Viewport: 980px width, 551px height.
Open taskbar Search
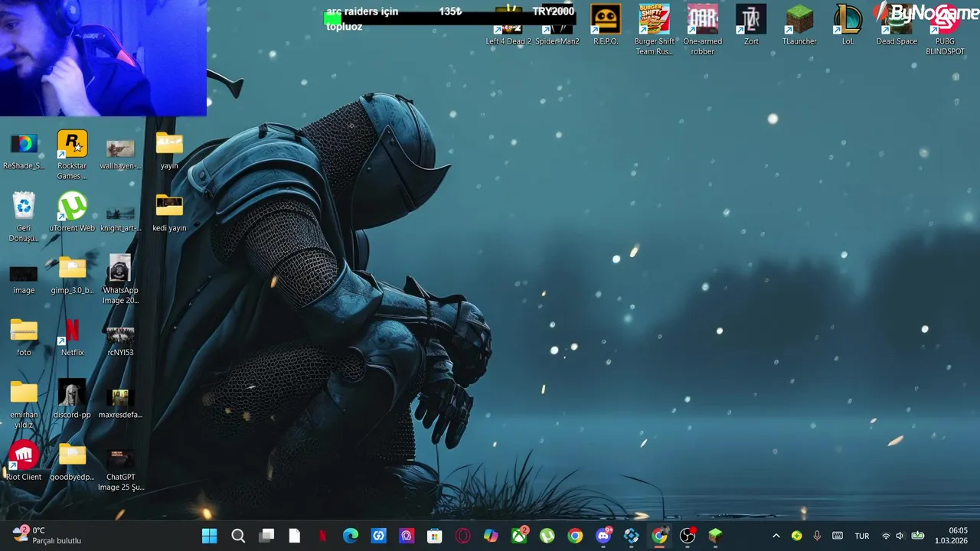238,536
